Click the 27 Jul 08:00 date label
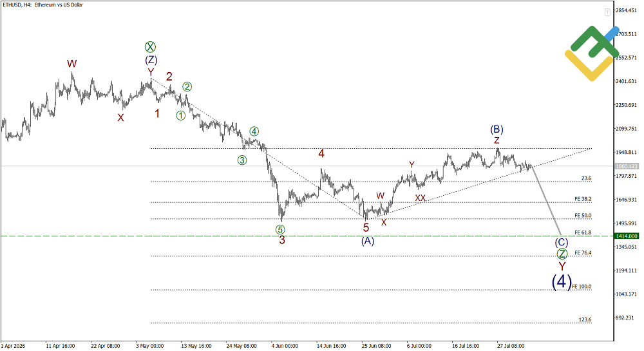 [x=511, y=346]
